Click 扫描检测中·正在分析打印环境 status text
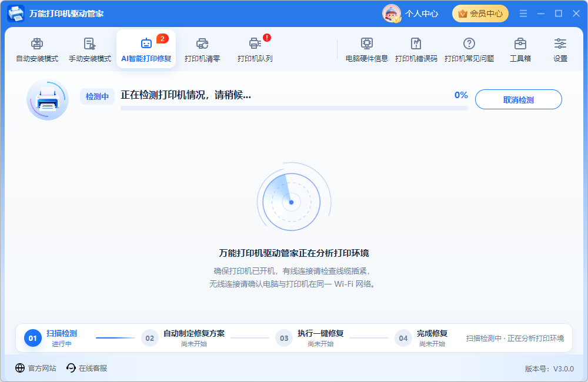This screenshot has height=382, width=588. [x=515, y=338]
